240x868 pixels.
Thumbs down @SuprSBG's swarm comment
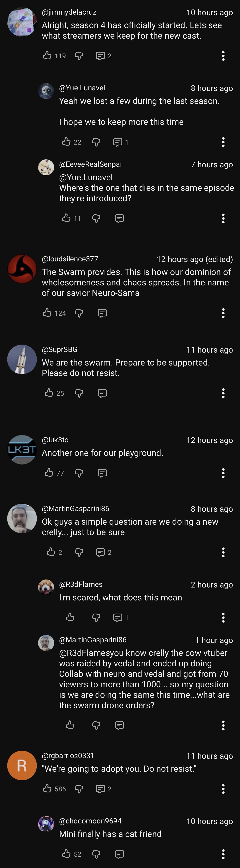pyautogui.click(x=79, y=393)
